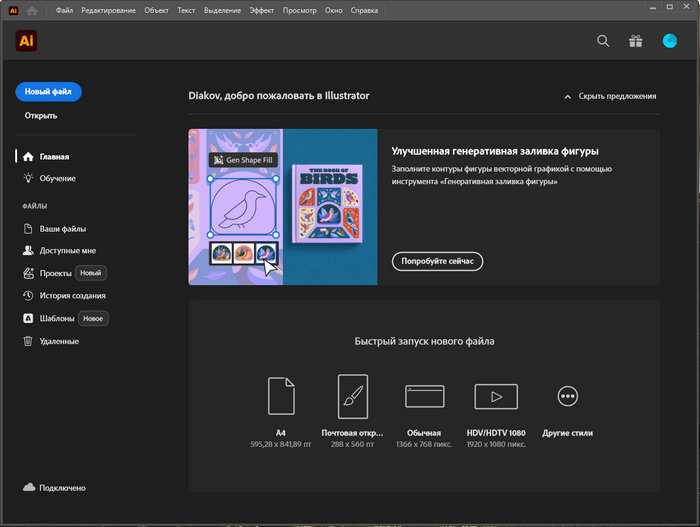
Task: Collapse suggestions with Скрыть предложения
Action: pos(610,96)
